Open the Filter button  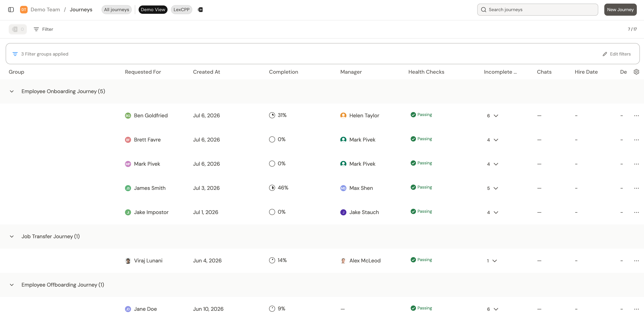(x=43, y=29)
